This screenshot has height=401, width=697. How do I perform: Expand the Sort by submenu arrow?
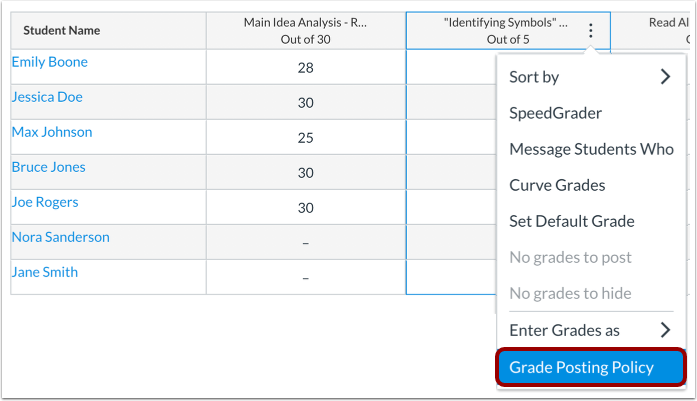(x=665, y=77)
